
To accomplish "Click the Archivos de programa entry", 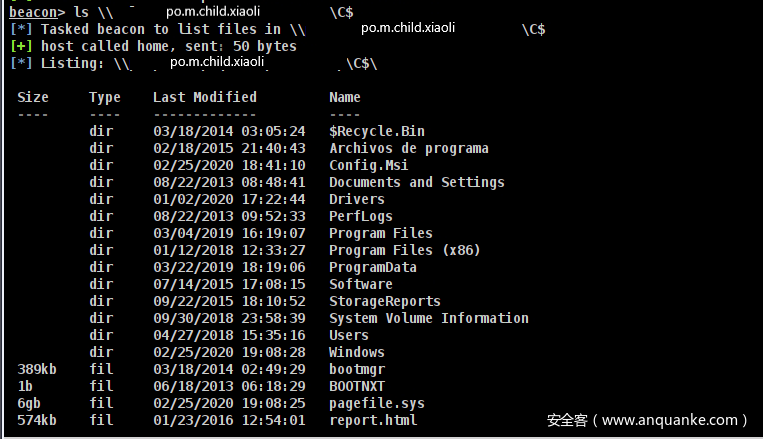I will pos(408,148).
